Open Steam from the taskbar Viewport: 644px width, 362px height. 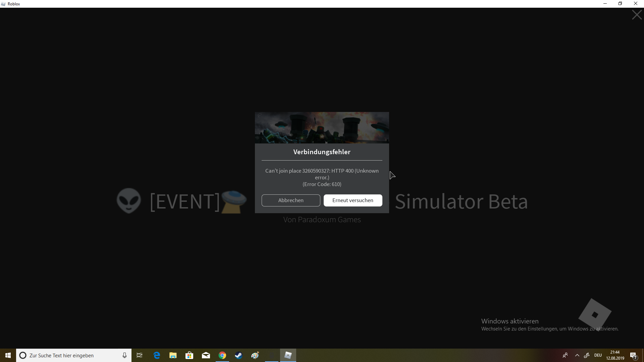[238, 355]
